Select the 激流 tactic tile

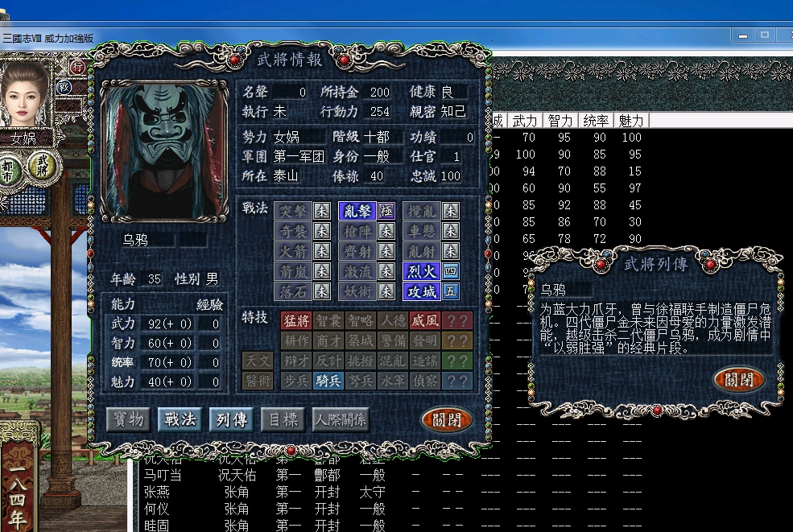click(357, 271)
